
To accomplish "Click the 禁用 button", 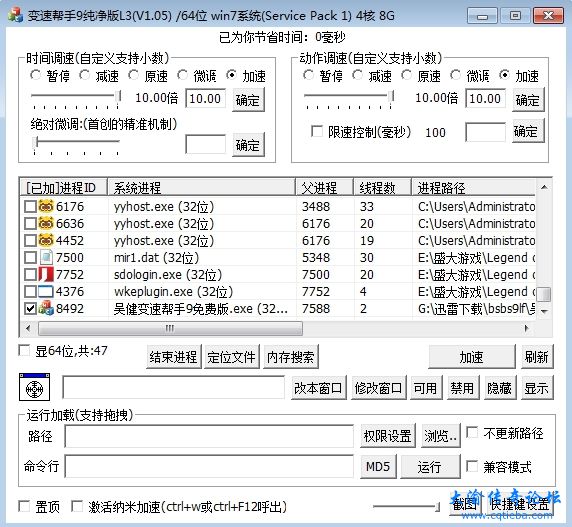I will tap(463, 388).
